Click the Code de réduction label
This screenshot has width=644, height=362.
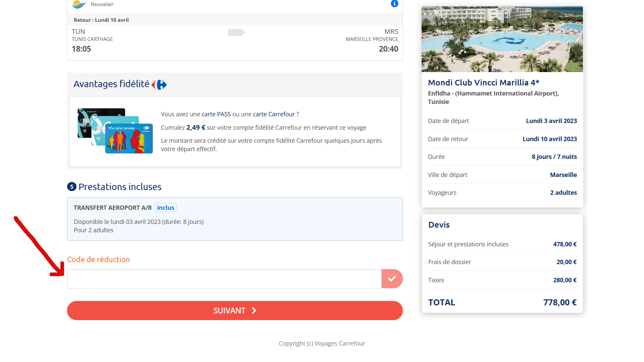click(98, 259)
